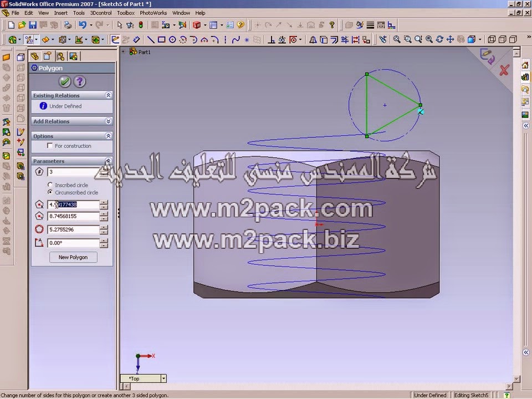Collapse the Parameters section
Viewport: 532px width, 399px height.
tap(108, 161)
